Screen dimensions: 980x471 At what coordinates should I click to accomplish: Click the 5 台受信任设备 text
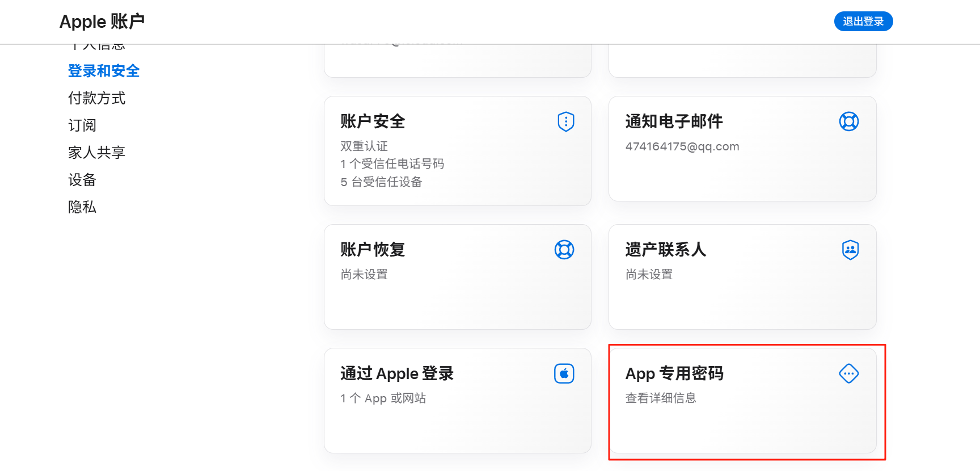click(381, 182)
